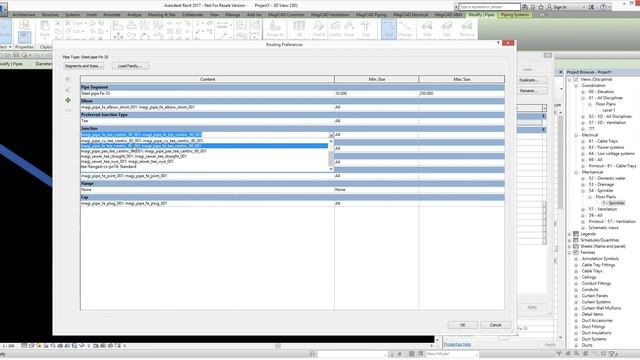The image size is (640, 360).
Task: Collapse the Views (Discipline) tree node
Action: click(570, 80)
